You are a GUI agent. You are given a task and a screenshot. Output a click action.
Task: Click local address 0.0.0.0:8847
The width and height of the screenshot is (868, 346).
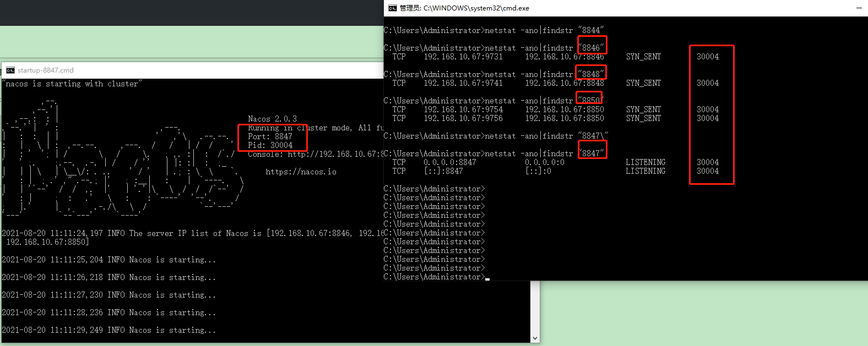[450, 162]
